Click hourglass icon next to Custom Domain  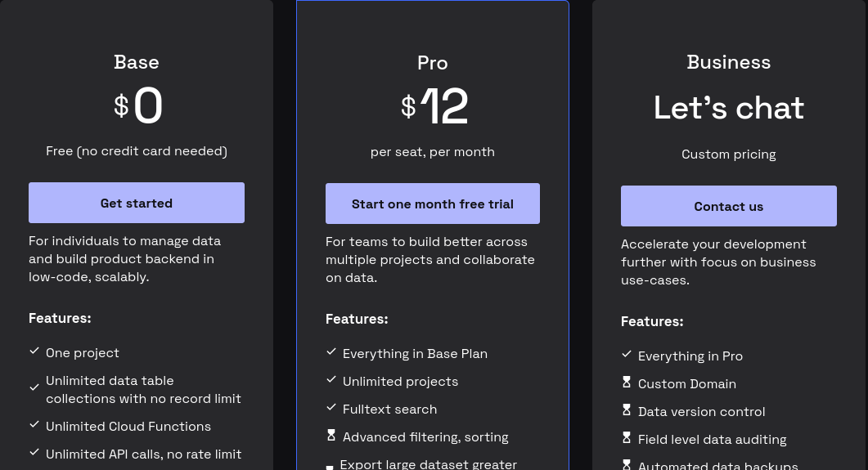[627, 383]
